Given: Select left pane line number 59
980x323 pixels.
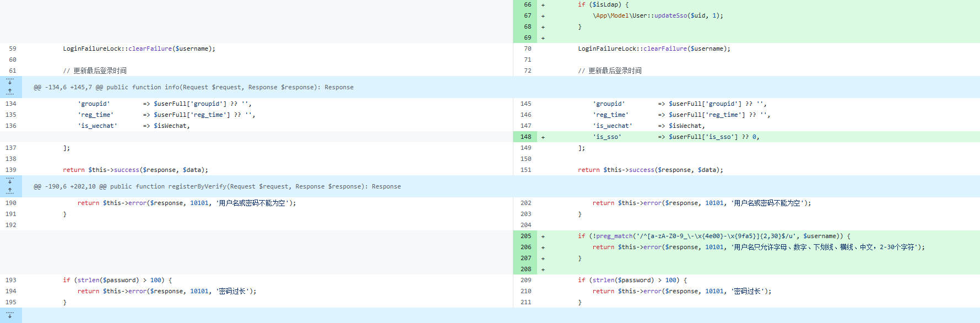Looking at the screenshot, I should coord(12,49).
